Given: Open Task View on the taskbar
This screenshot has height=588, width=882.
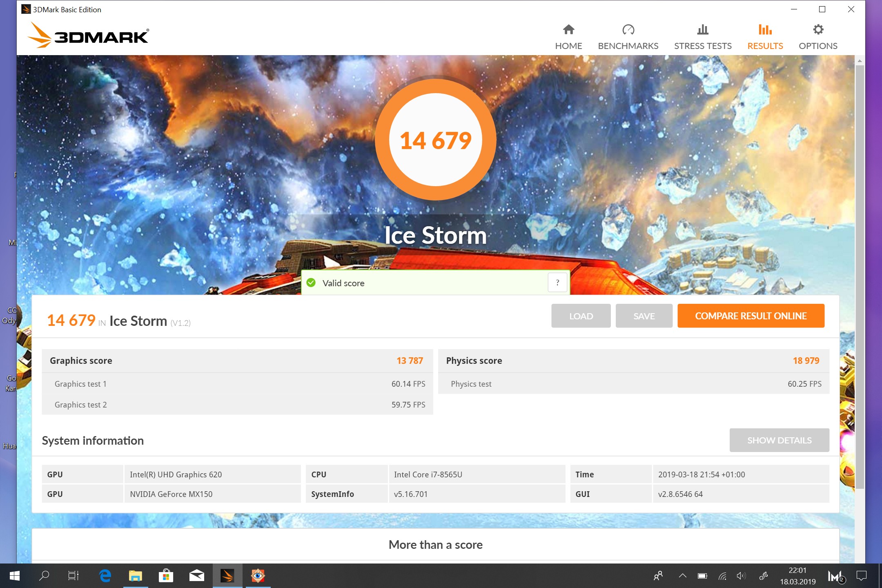Looking at the screenshot, I should (x=73, y=576).
